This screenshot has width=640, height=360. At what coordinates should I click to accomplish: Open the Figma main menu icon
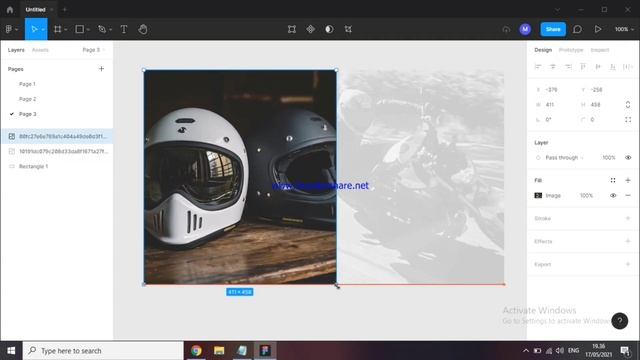click(9, 29)
